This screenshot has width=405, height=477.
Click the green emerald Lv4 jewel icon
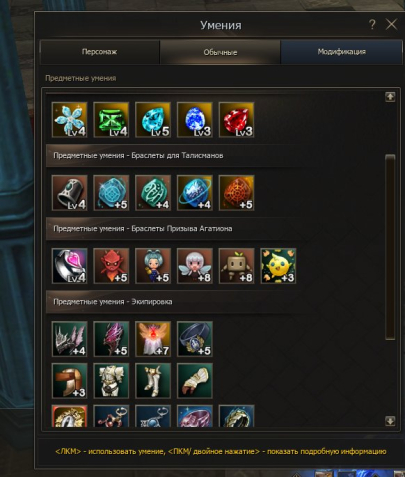coord(111,120)
